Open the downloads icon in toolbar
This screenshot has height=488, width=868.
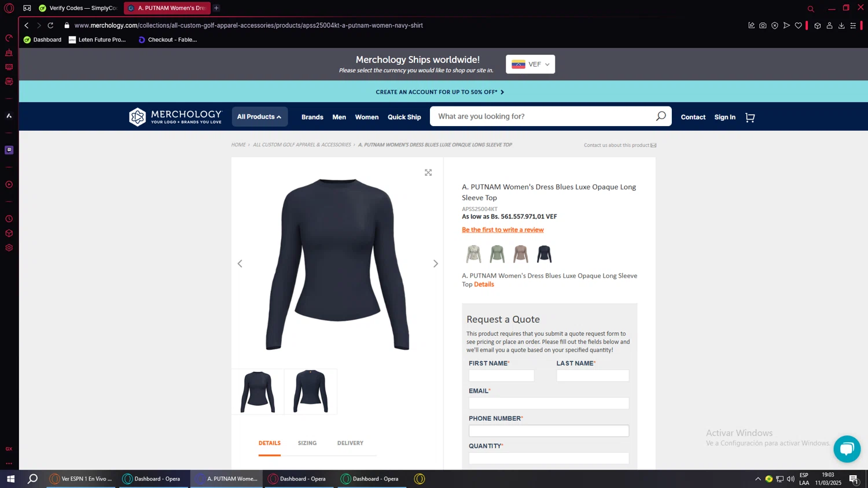841,25
